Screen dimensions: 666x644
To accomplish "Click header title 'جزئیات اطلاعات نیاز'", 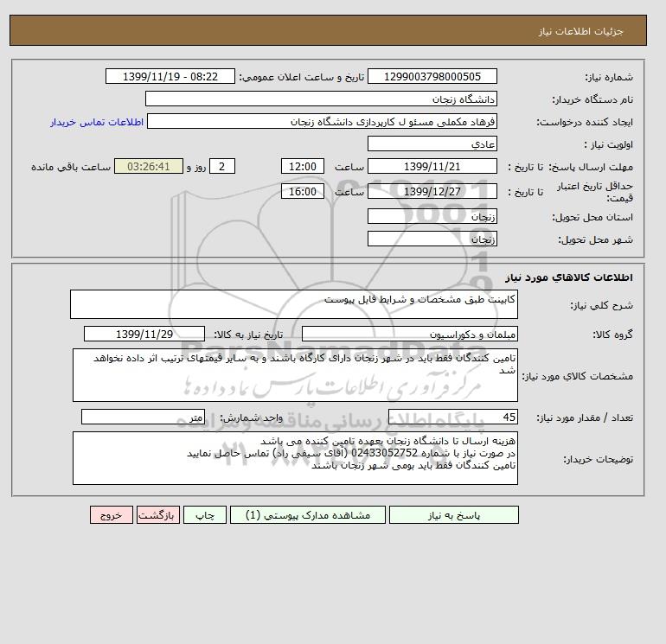I will pyautogui.click(x=580, y=31).
